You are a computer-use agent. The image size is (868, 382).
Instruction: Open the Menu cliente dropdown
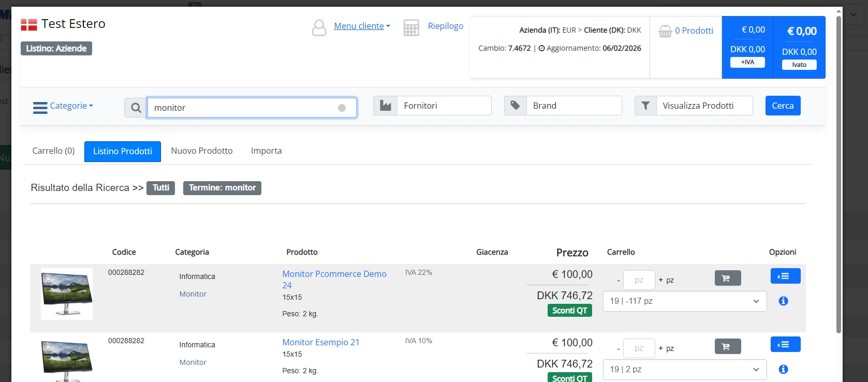pos(362,26)
